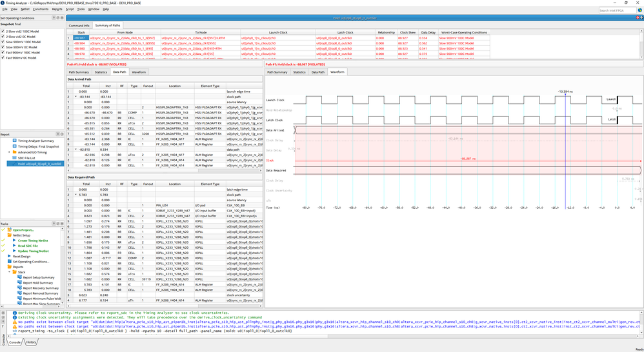Open the Constraints menu
Viewport: 644px width, 352px height.
coord(41,10)
